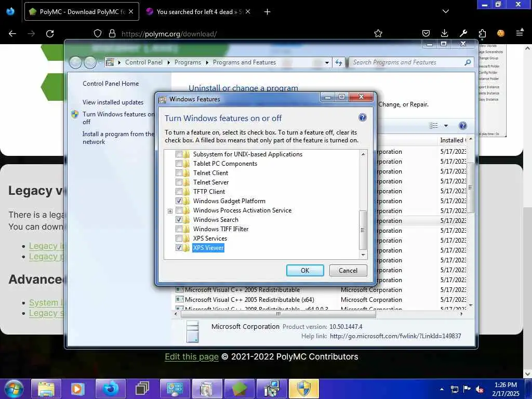This screenshot has height=399, width=532.
Task: Click the features list scroll down arrow
Action: pos(363,255)
